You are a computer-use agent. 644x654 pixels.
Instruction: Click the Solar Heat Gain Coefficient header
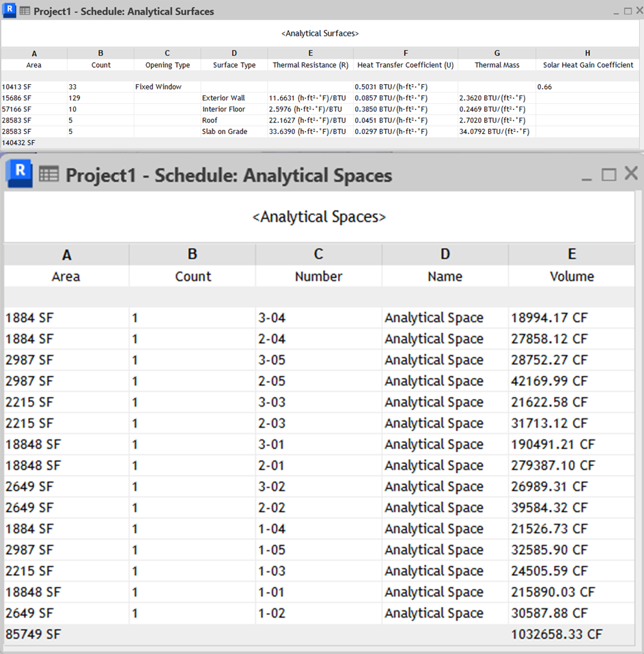pos(587,65)
